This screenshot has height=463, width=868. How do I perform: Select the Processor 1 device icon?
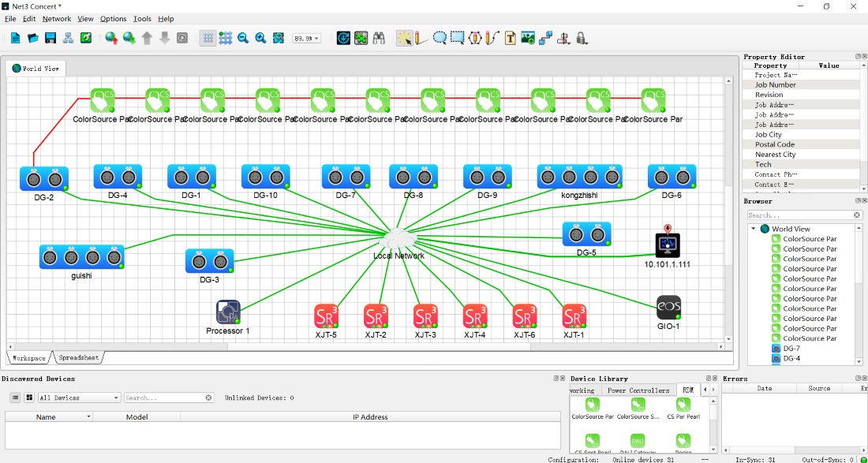point(228,312)
